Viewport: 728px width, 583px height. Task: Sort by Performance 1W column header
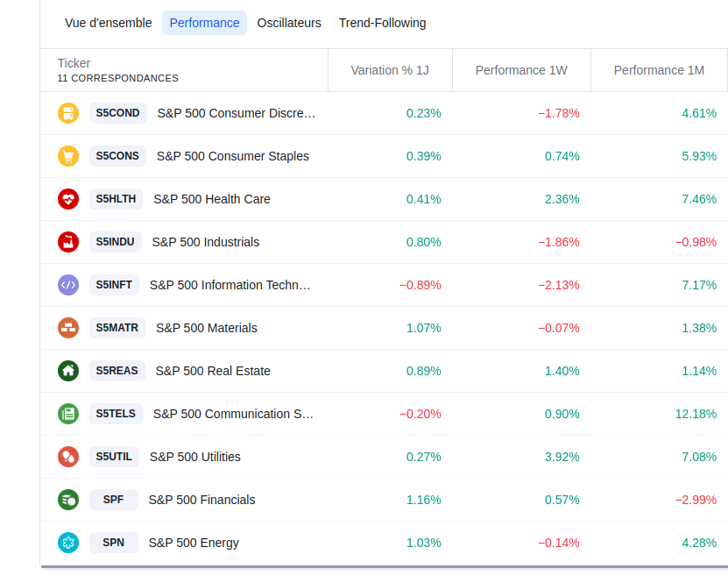521,70
